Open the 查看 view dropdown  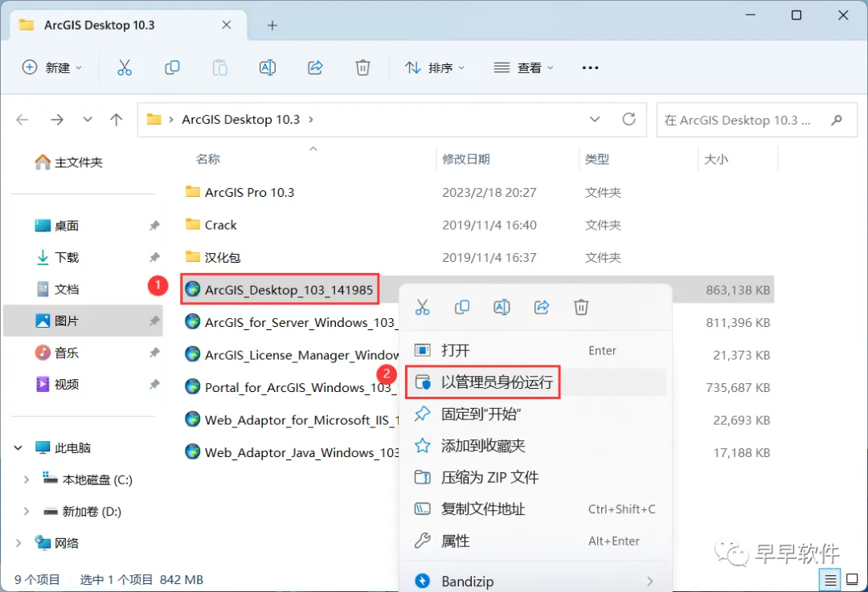(x=524, y=67)
